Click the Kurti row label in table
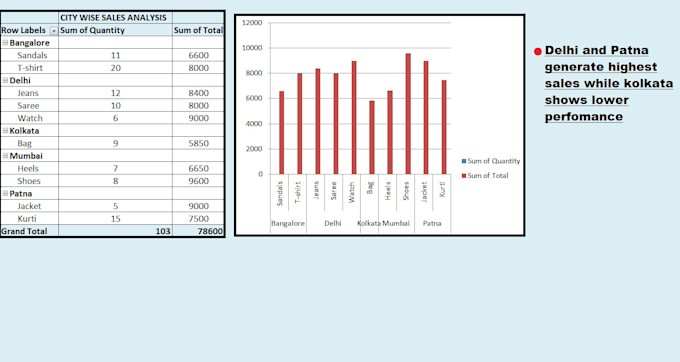 click(x=27, y=219)
